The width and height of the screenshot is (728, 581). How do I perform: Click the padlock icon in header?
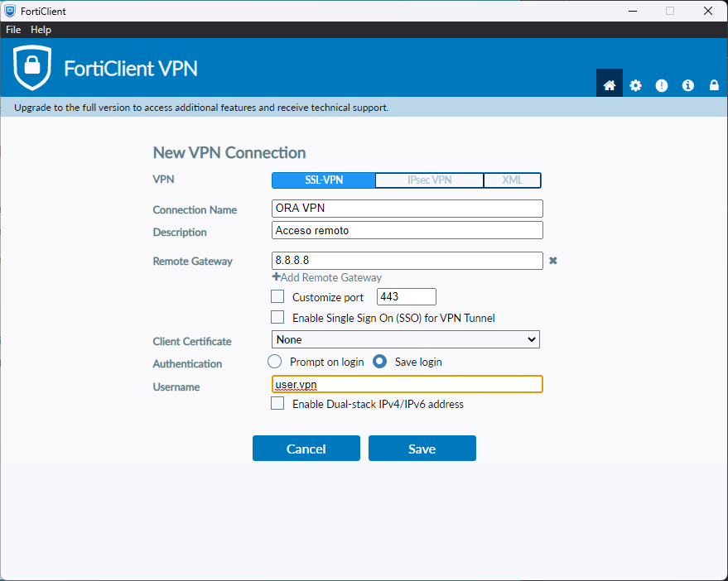click(x=714, y=85)
